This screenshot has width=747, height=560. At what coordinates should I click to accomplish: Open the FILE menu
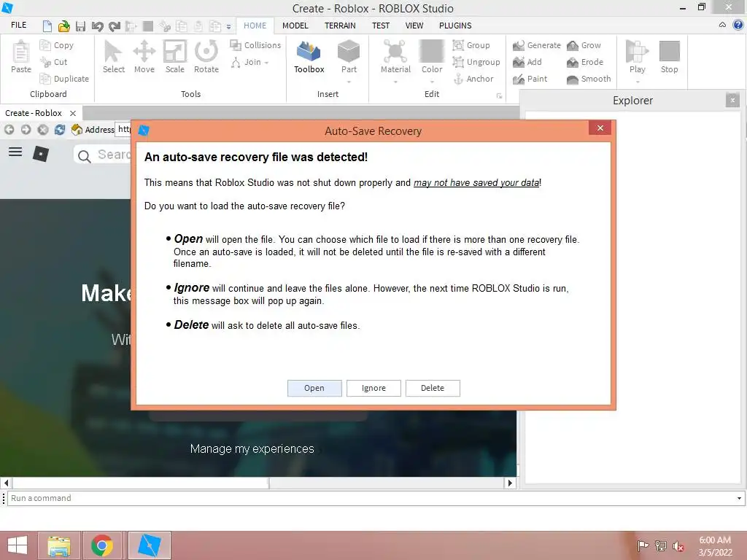(18, 26)
